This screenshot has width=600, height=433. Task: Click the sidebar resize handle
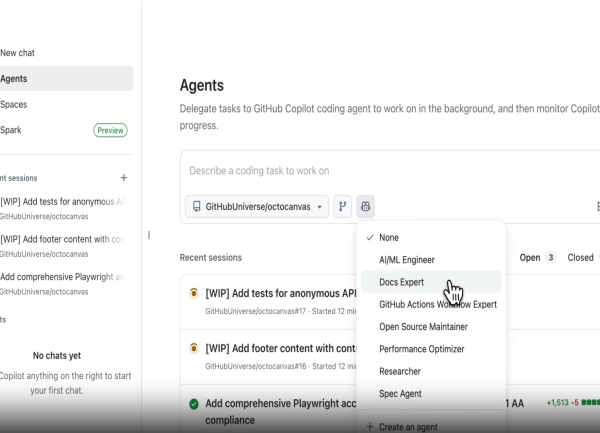[149, 235]
